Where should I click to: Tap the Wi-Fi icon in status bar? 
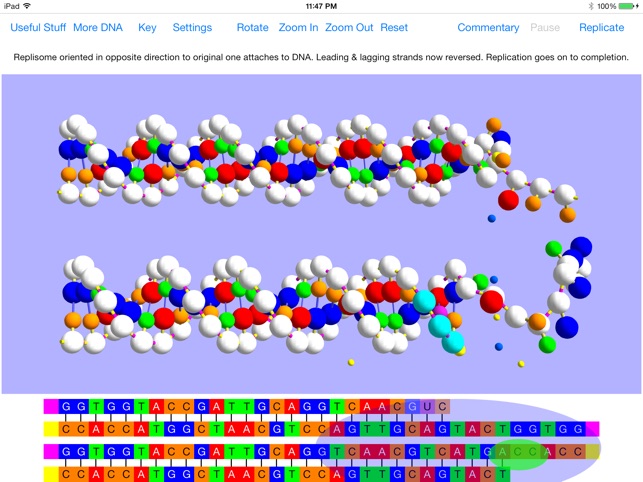[x=27, y=6]
